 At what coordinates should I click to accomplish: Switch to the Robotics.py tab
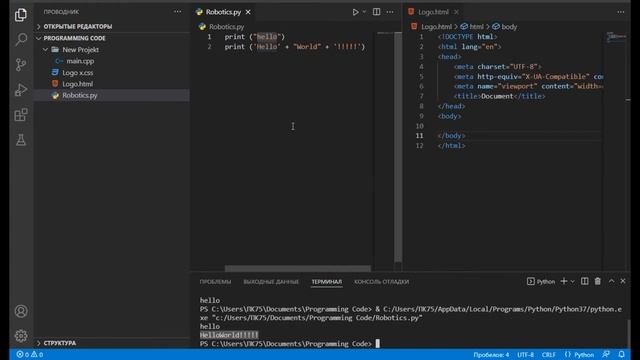pyautogui.click(x=223, y=12)
